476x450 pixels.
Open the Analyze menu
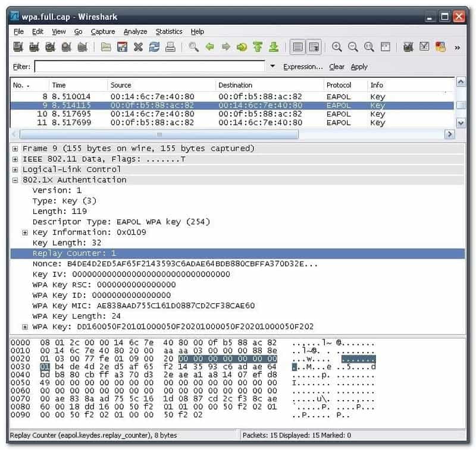click(135, 32)
